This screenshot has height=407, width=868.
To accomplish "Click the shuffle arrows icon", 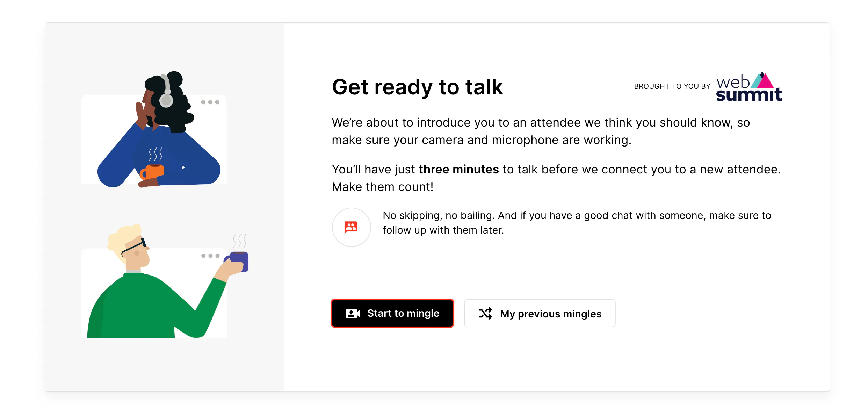I will click(x=485, y=313).
